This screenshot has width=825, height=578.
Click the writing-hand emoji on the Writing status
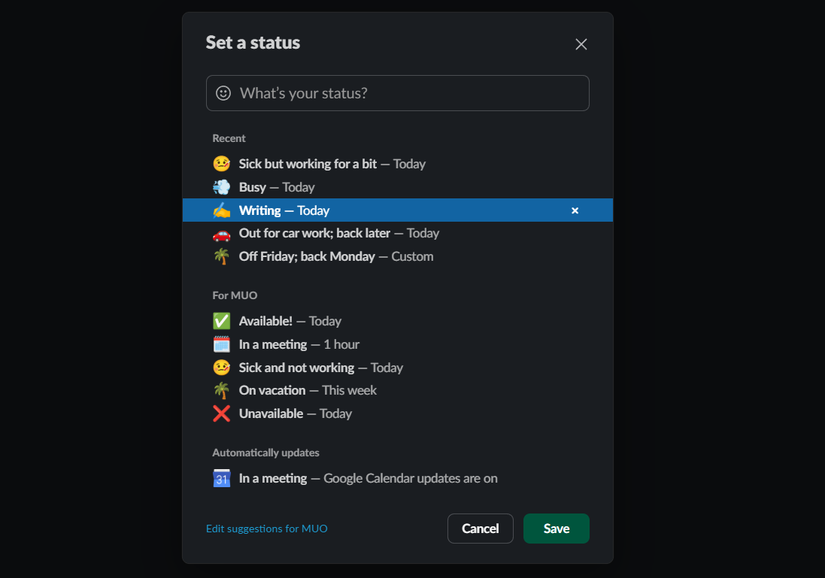coord(221,210)
